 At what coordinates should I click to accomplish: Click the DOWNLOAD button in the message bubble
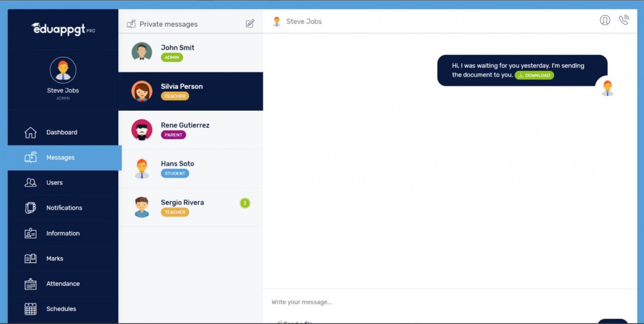pos(534,75)
